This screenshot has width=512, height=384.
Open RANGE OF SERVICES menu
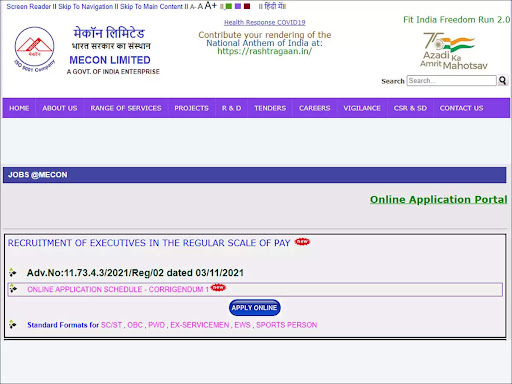click(x=126, y=108)
